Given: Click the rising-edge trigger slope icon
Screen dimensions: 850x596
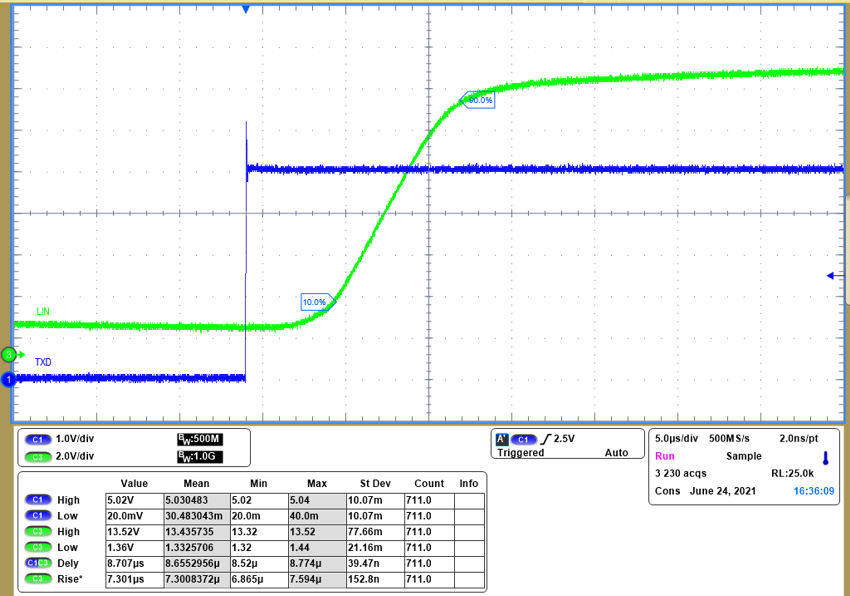Looking at the screenshot, I should tap(545, 437).
